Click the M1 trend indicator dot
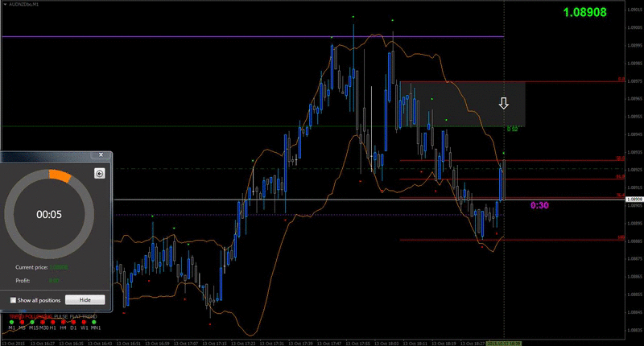Viewport: 644px width, 346px height. pyautogui.click(x=11, y=322)
